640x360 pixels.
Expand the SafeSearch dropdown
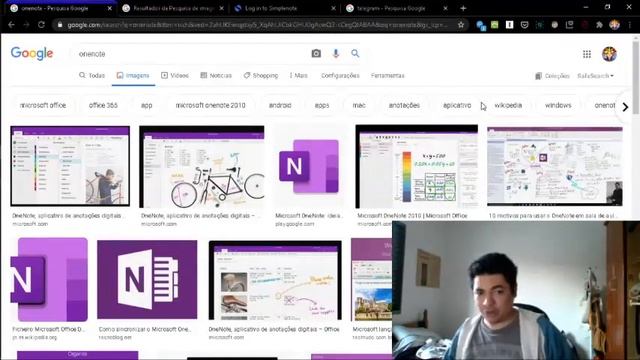(596, 76)
